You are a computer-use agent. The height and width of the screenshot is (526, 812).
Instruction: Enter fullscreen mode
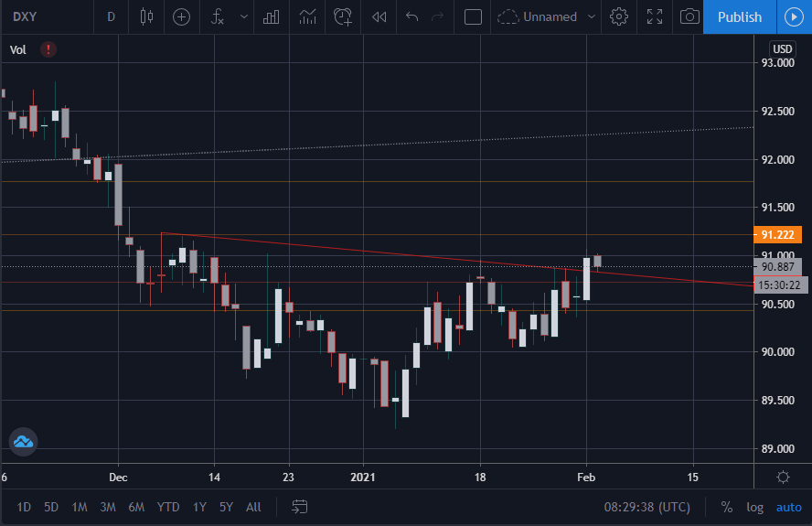(x=655, y=16)
